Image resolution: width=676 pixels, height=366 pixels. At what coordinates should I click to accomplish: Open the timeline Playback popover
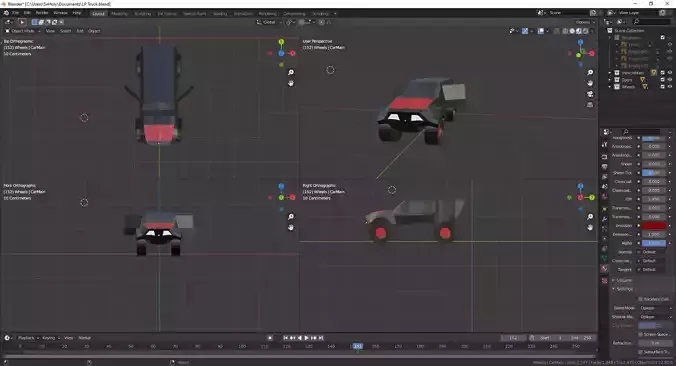[28, 338]
